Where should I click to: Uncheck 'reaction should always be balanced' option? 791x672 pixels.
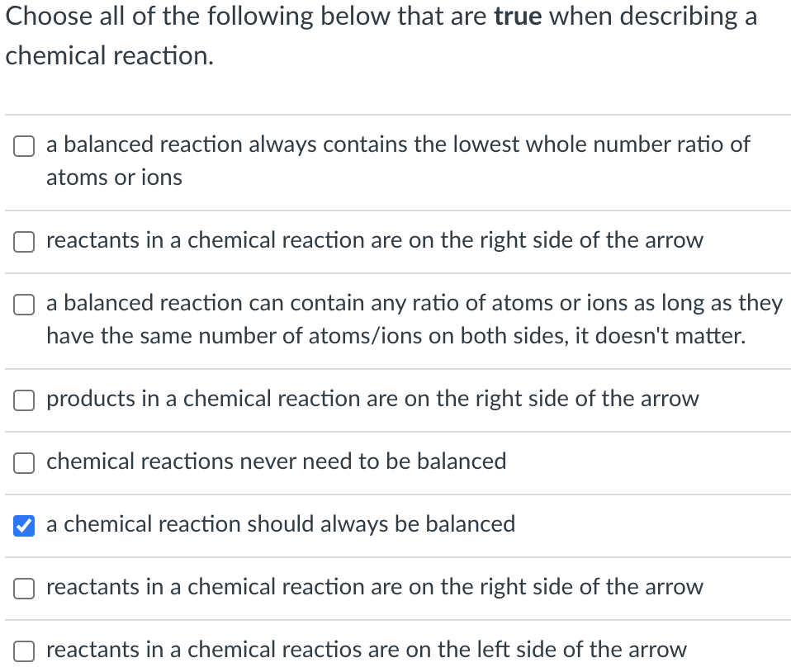(x=23, y=525)
